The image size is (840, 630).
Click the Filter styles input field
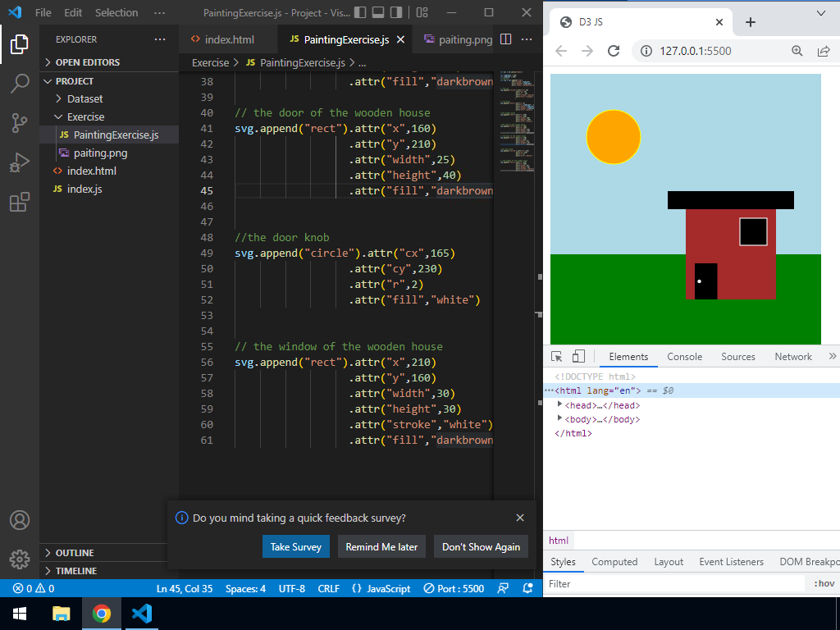[673, 584]
